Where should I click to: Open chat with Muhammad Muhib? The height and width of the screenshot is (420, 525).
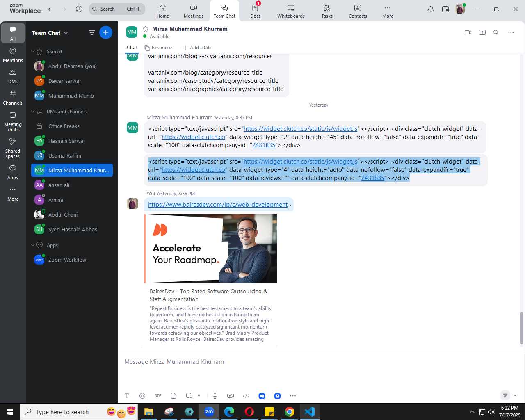click(72, 96)
